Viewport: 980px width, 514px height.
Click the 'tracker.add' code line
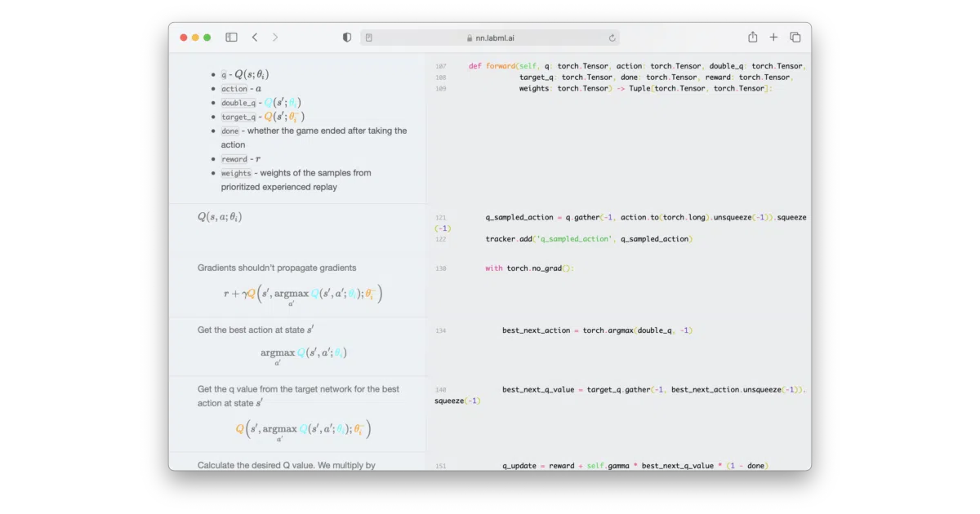click(589, 239)
